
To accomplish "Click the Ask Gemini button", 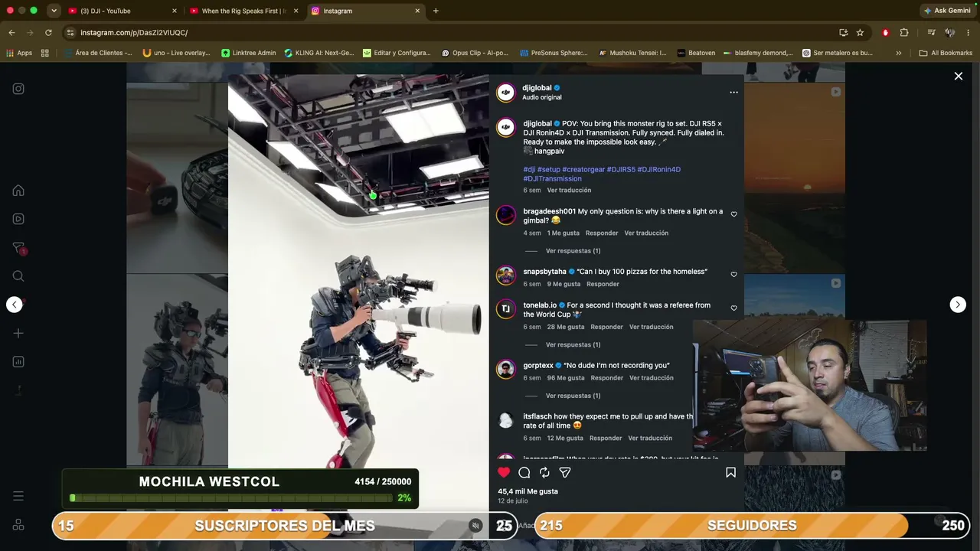I will [x=947, y=11].
